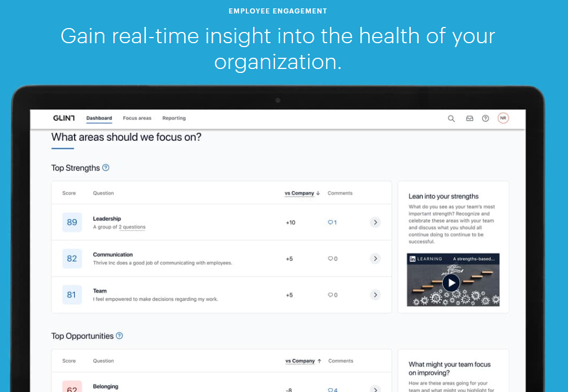Click the Communication question title
The height and width of the screenshot is (392, 568).
click(113, 255)
